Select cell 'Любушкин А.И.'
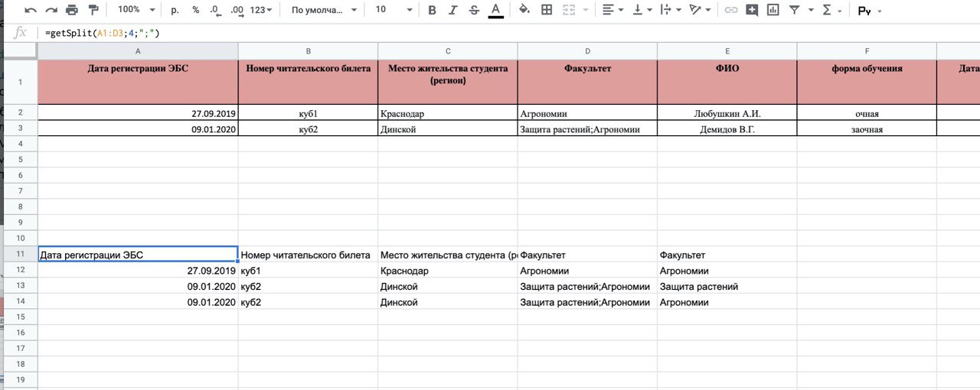 click(x=727, y=113)
